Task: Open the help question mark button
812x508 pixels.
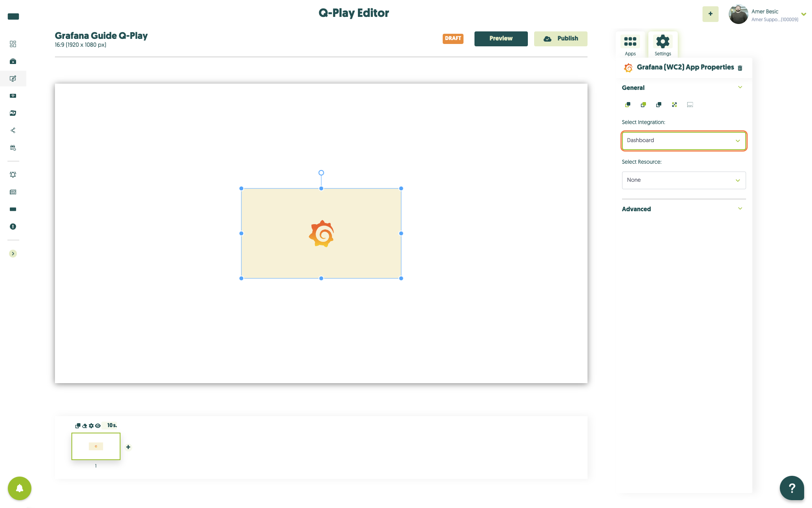Action: [792, 488]
